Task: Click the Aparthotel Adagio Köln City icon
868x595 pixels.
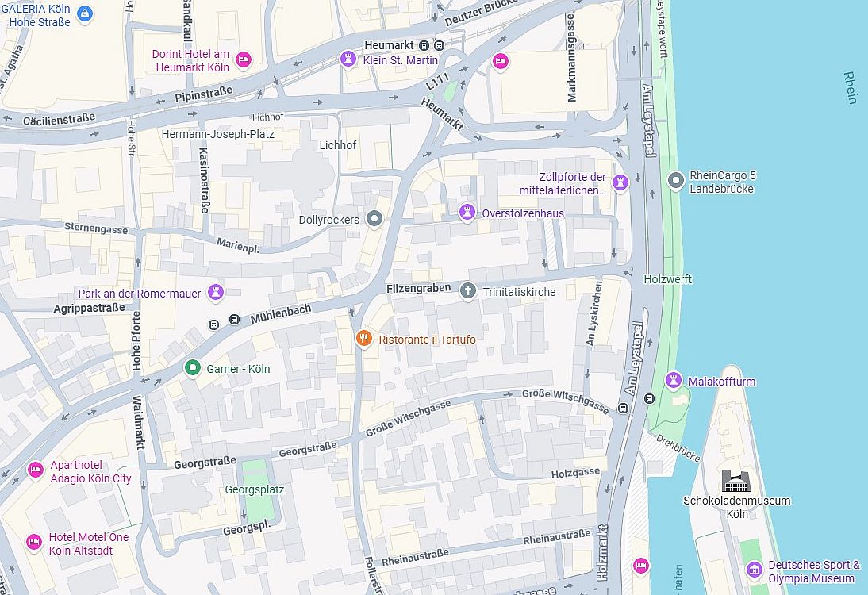Action: tap(36, 470)
